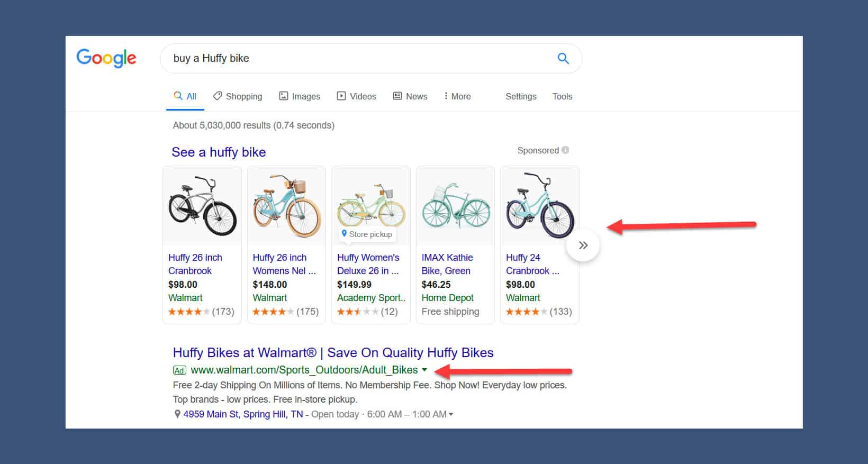Expand the dropdown arrow after the Walmart URL

coord(424,370)
